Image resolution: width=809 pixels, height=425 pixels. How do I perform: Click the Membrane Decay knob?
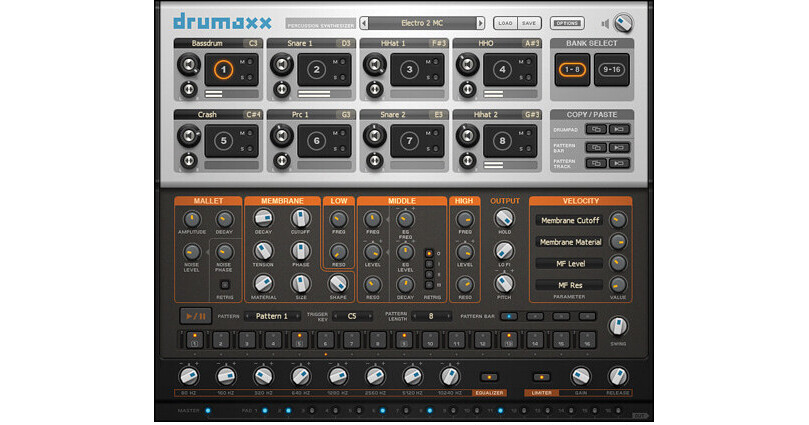pos(263,219)
